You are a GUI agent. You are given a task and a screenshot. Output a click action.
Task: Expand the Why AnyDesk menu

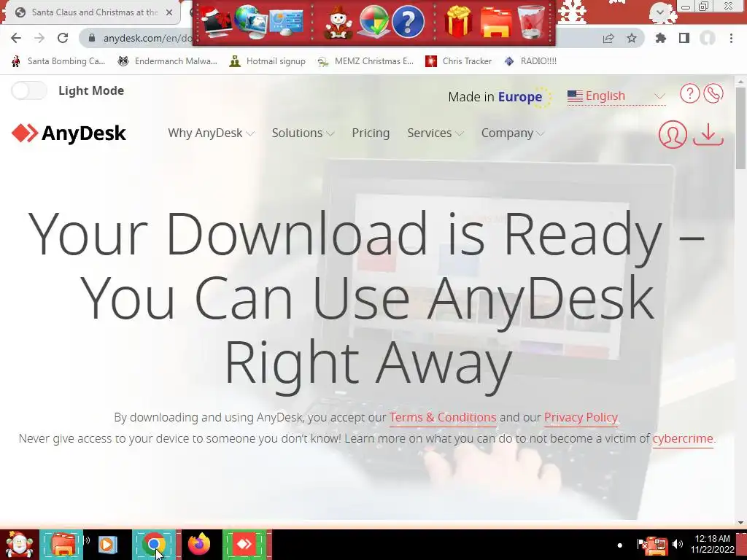[x=211, y=133]
